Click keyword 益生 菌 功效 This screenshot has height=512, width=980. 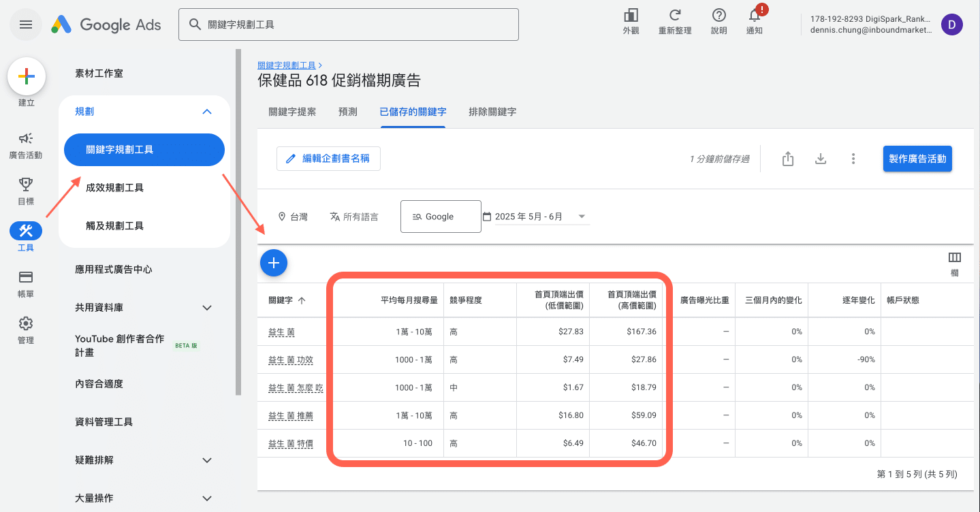[x=291, y=359]
